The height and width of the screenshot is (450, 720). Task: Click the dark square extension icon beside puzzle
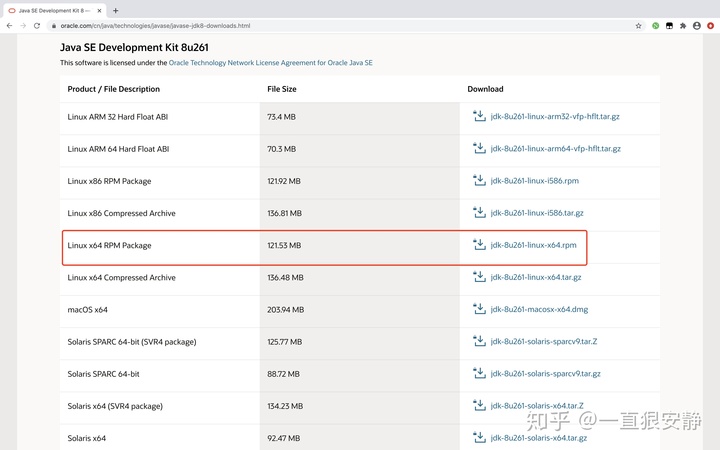(669, 26)
